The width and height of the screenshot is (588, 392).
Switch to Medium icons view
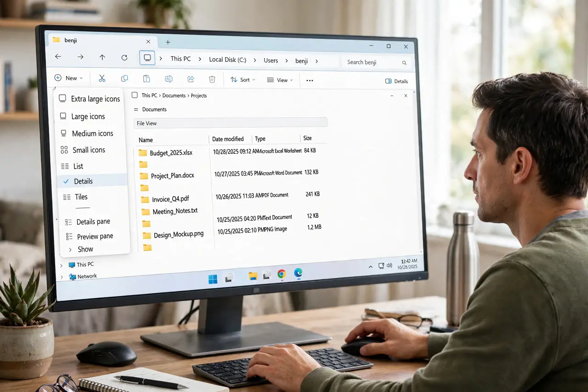[87, 134]
